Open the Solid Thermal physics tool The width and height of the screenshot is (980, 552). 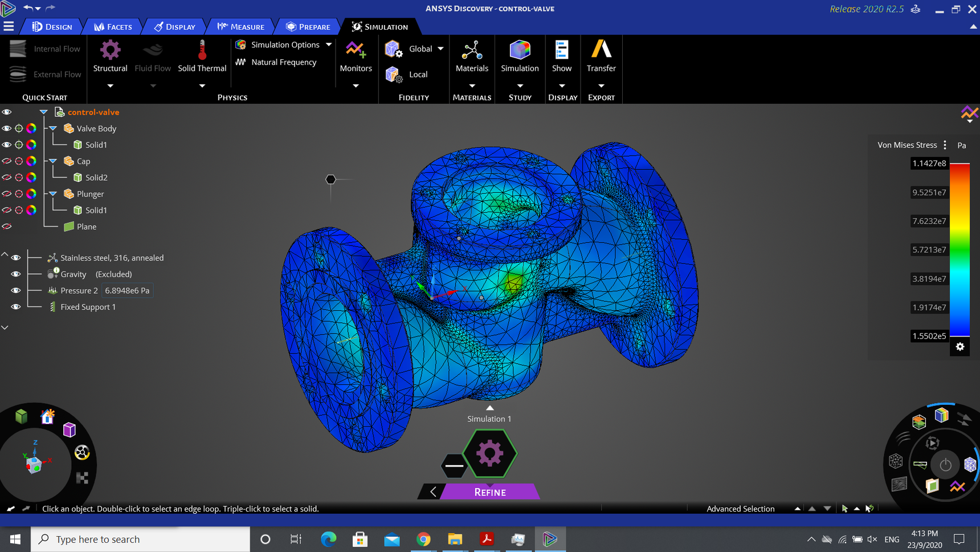point(202,56)
